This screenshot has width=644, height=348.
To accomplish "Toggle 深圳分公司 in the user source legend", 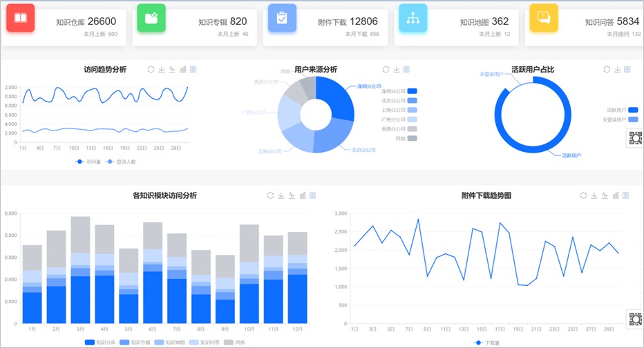I will (412, 91).
